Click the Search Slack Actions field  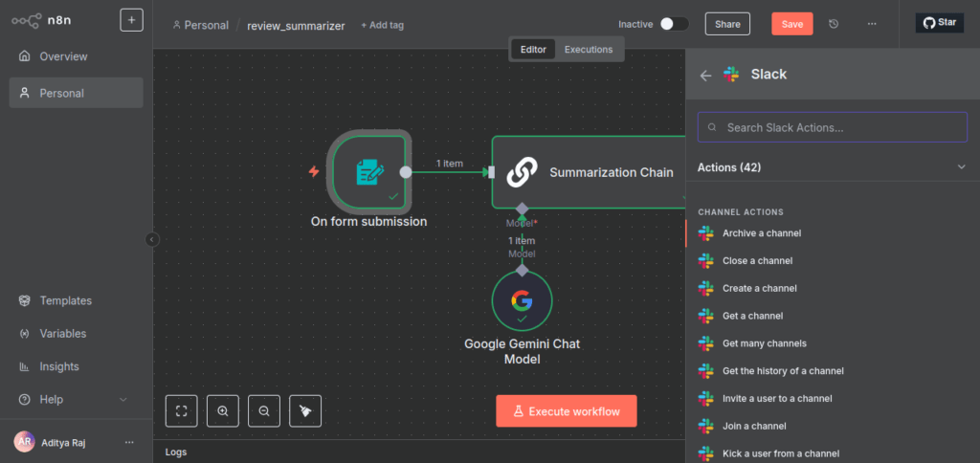tap(833, 127)
